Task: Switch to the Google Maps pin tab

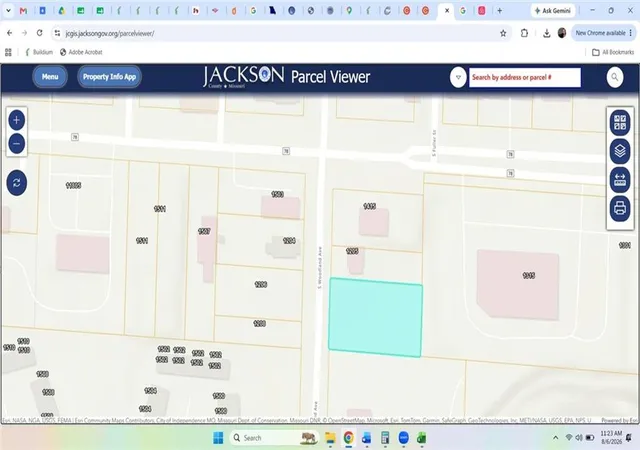Action: (349, 11)
